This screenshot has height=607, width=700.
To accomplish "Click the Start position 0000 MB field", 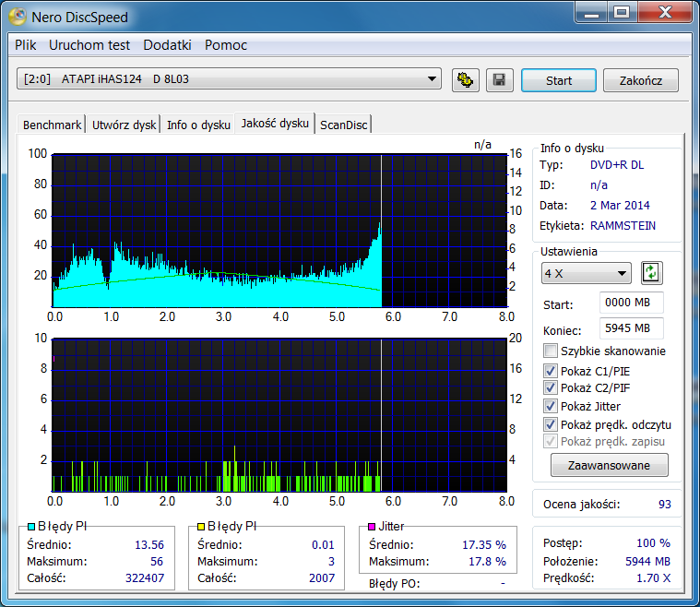I will tap(631, 303).
